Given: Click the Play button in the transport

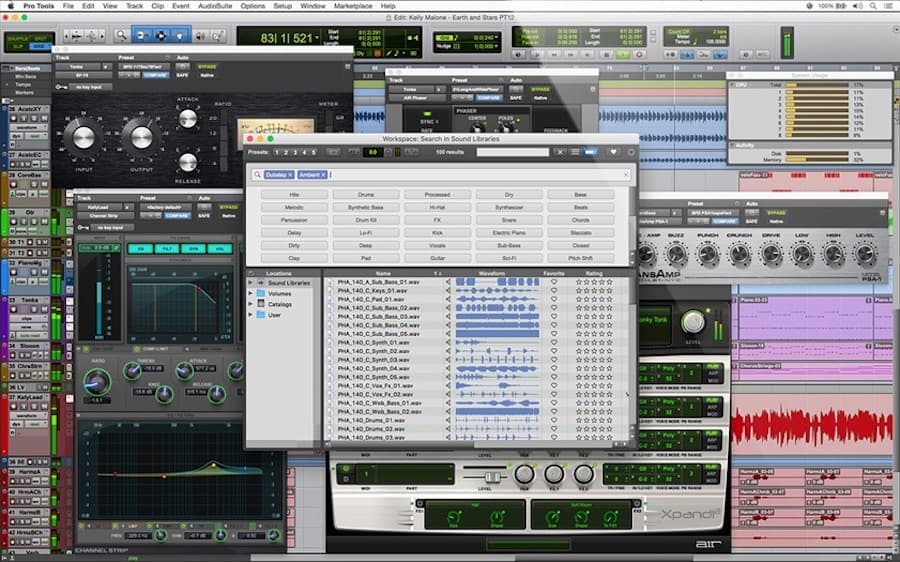Looking at the screenshot, I should [622, 55].
